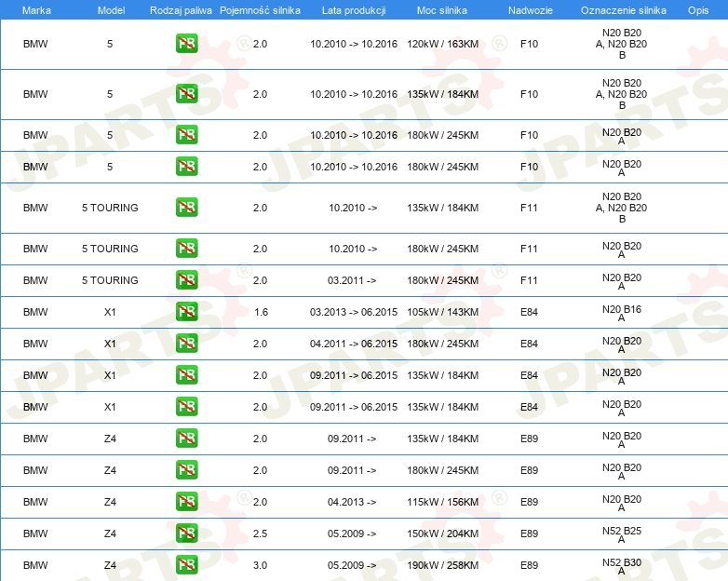Screen dimensions: 728x581
Task: Click fuel icon in Z4 3.0 engine row
Action: pyautogui.click(x=186, y=565)
